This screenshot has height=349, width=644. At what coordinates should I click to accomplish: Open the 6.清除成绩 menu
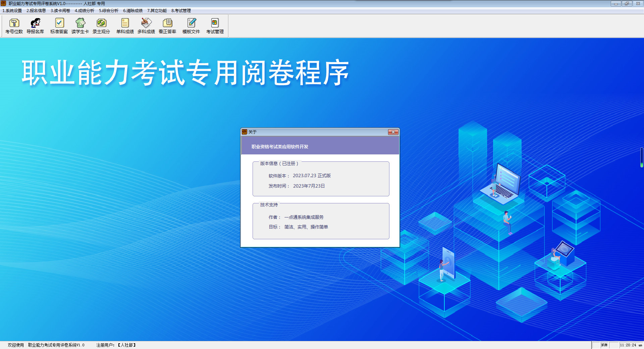[133, 11]
